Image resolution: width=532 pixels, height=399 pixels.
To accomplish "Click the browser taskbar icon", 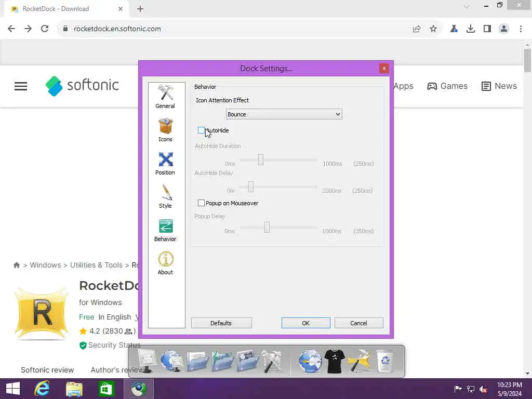I will (138, 389).
